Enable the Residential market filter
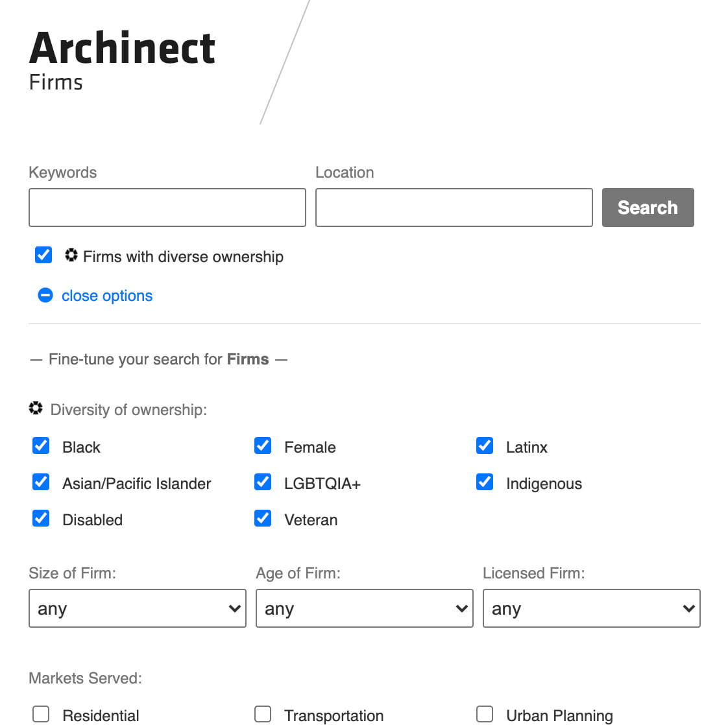This screenshot has width=728, height=725. 41,713
